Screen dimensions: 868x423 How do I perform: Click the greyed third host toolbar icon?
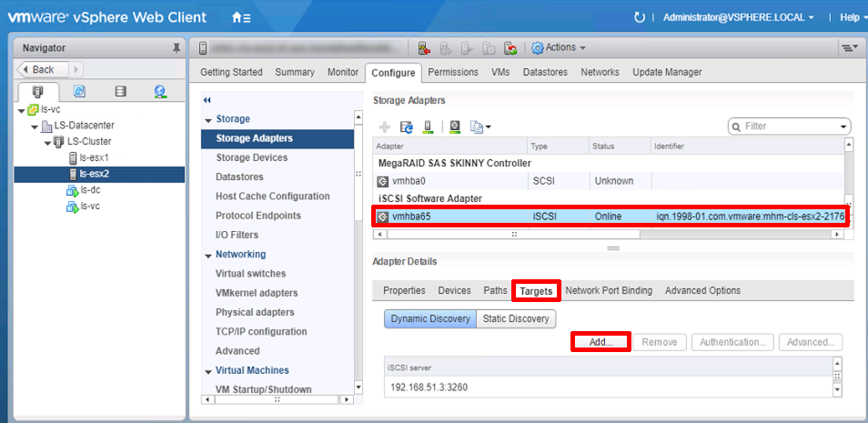coord(467,48)
